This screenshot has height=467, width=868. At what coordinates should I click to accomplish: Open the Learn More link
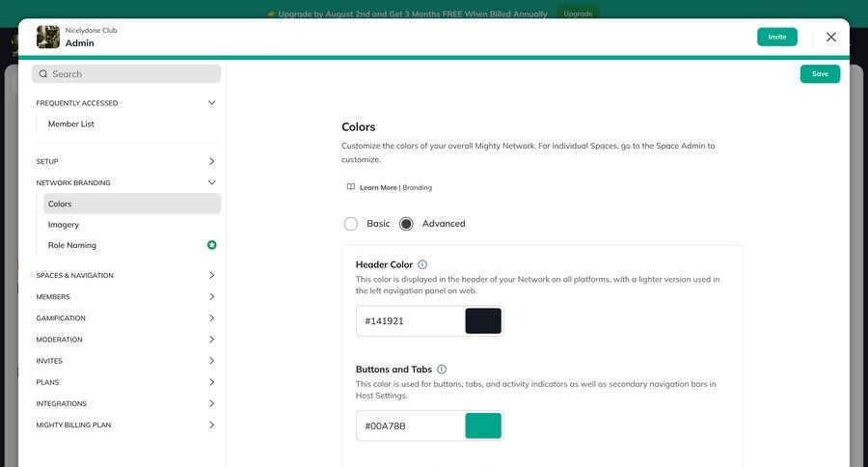coord(378,188)
